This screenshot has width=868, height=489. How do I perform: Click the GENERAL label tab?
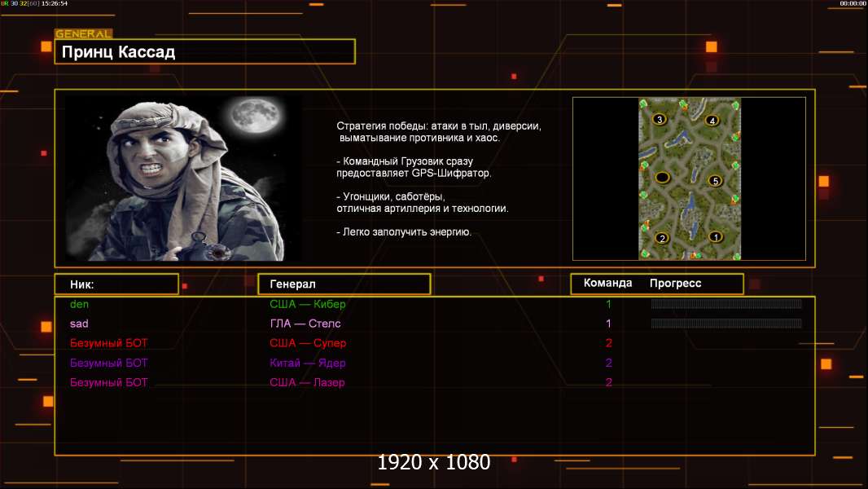tap(83, 34)
